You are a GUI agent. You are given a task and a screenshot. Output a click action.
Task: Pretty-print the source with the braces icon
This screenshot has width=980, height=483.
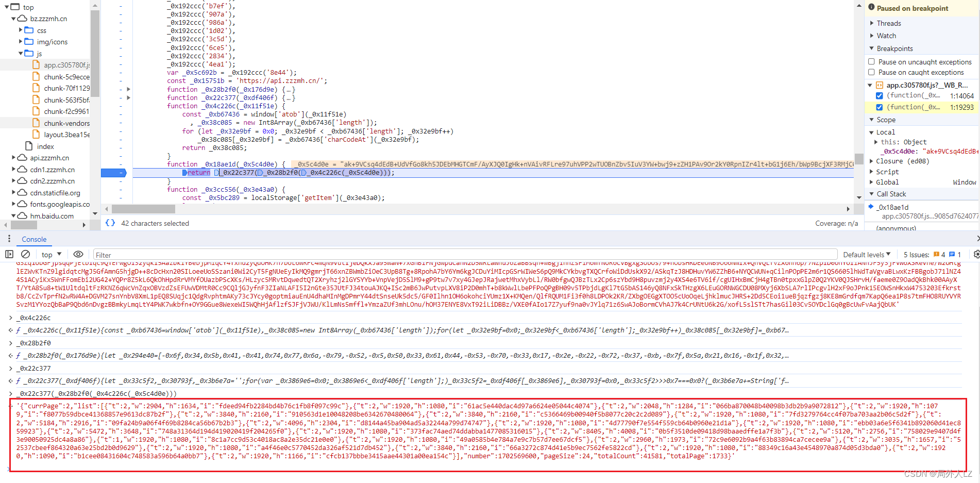pyautogui.click(x=110, y=223)
